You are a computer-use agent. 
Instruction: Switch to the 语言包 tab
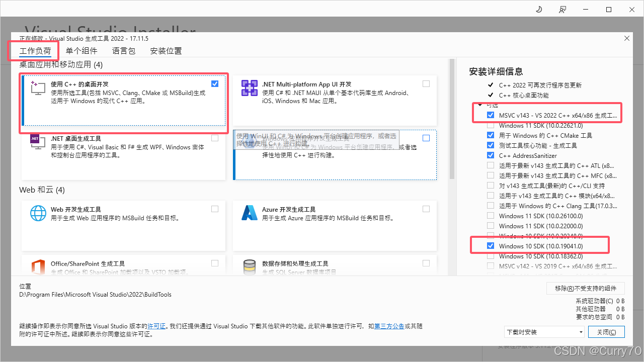(124, 51)
